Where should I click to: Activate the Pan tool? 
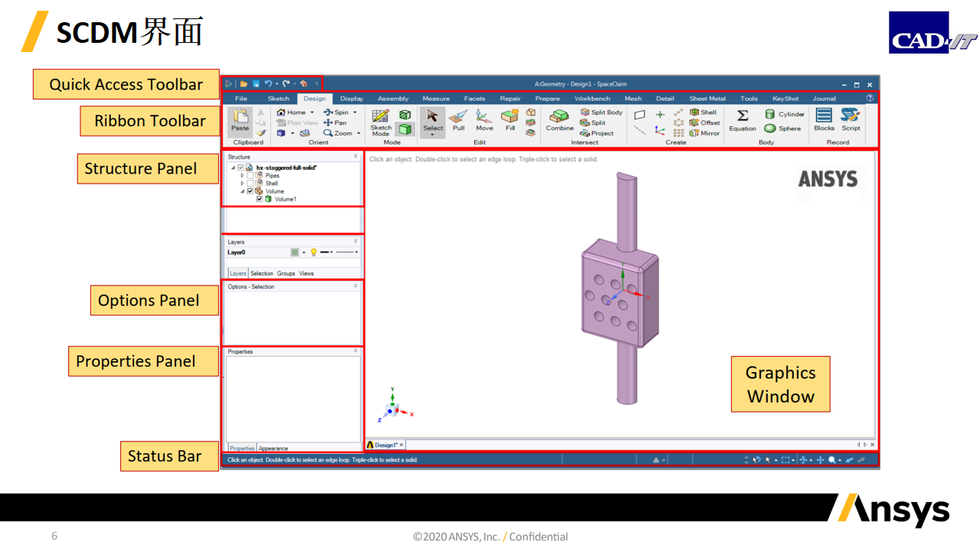pyautogui.click(x=335, y=122)
